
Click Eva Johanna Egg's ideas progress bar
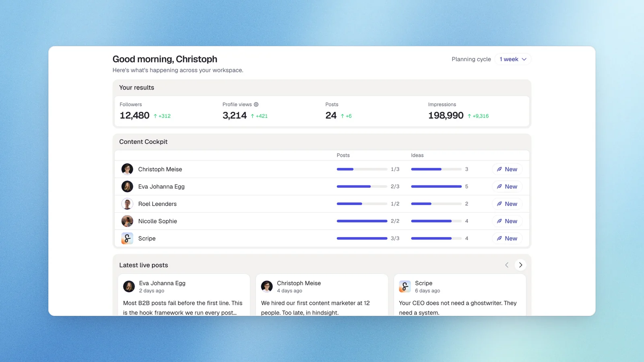pos(436,187)
